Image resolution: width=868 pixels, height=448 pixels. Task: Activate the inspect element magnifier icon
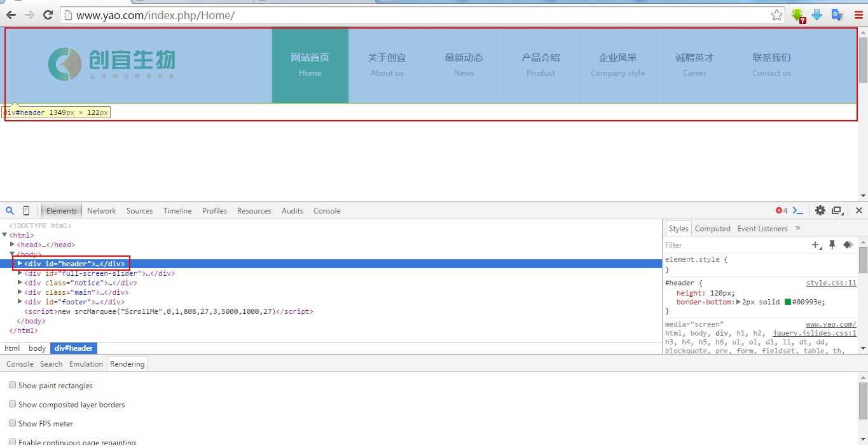pyautogui.click(x=10, y=210)
